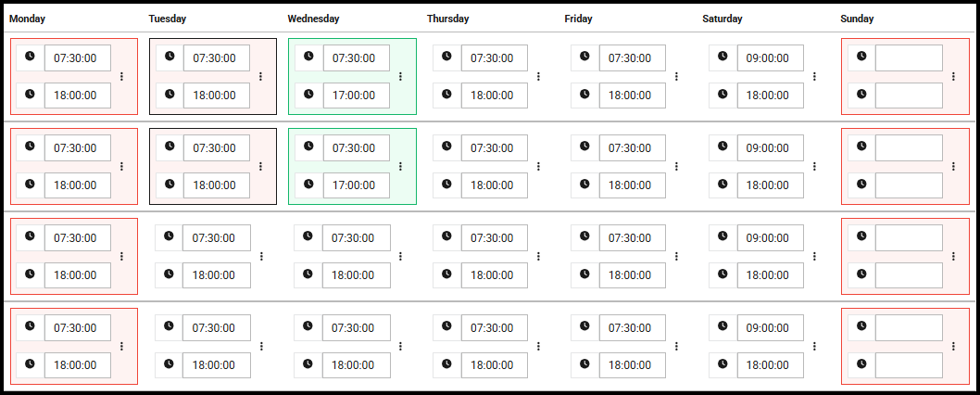Open three-dot menu for Tuesday first row
980x395 pixels.
[x=260, y=76]
